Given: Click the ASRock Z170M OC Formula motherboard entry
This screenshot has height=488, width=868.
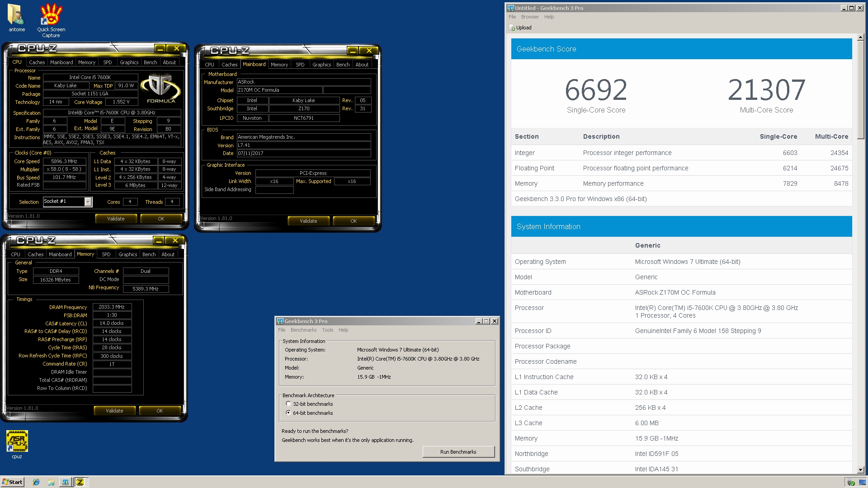Looking at the screenshot, I should click(x=675, y=292).
